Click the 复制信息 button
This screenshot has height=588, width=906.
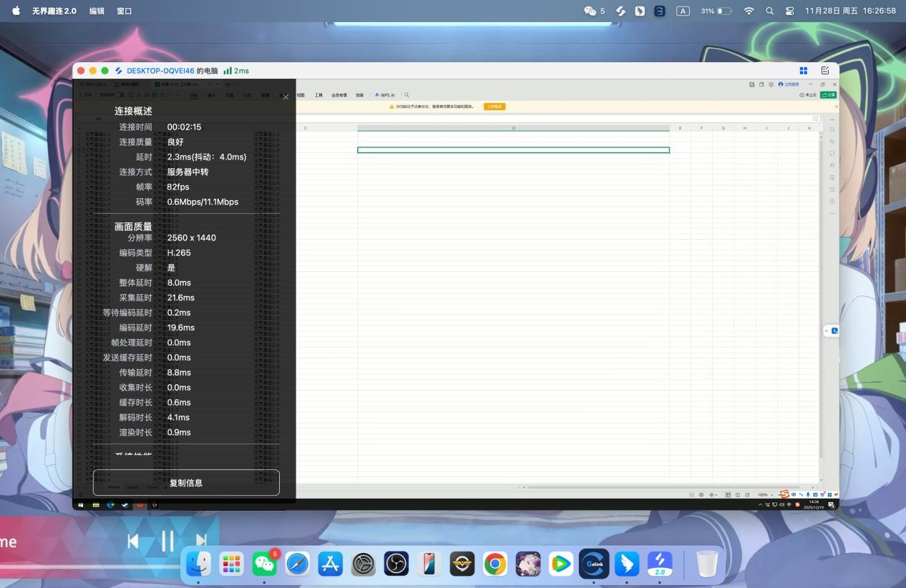185,483
